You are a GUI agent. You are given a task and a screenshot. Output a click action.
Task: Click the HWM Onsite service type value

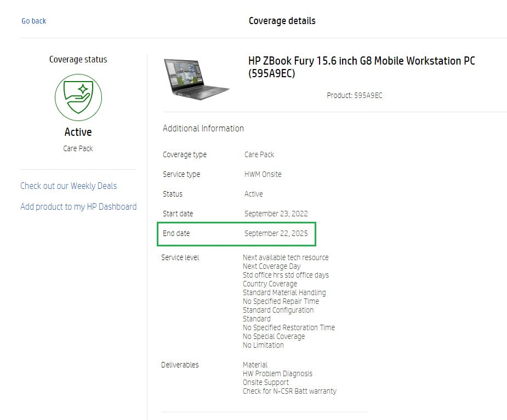coord(263,174)
